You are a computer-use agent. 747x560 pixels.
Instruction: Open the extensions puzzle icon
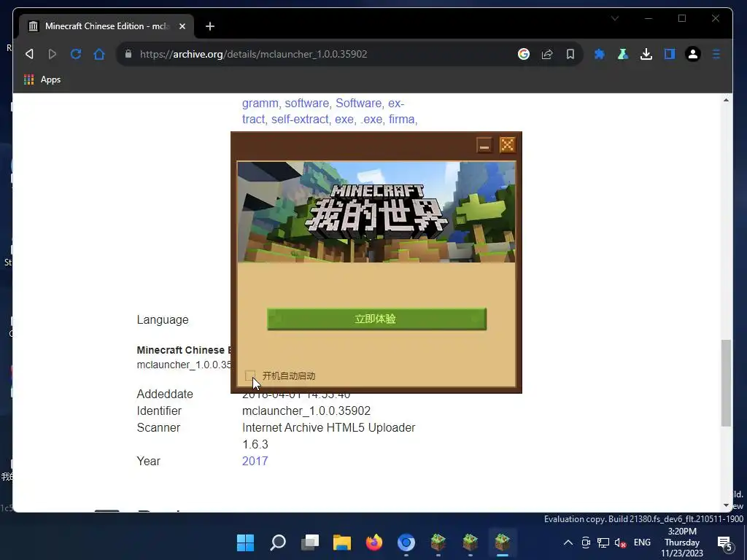[600, 54]
